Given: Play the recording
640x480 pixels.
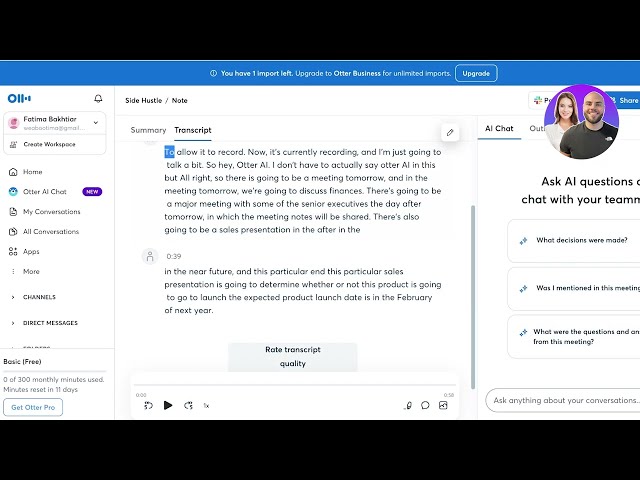Looking at the screenshot, I should (168, 405).
